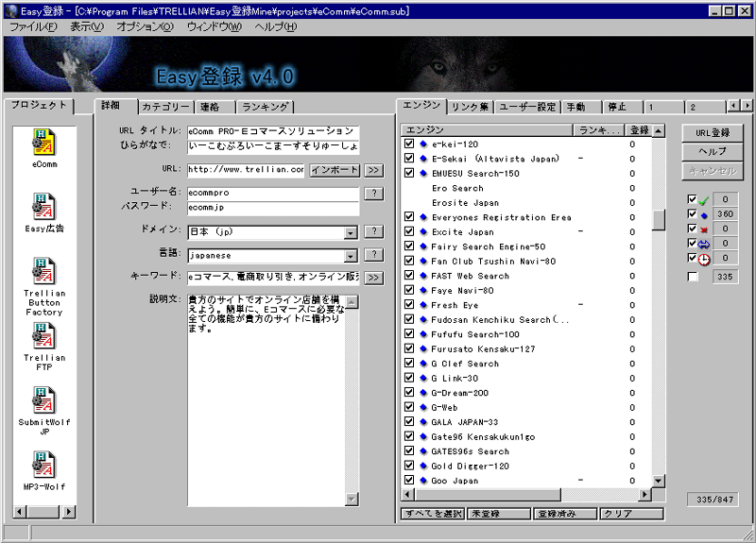Screen dimensions: 756x543
Task: Click blue diamond beside Fresh Eye
Action: pos(423,305)
